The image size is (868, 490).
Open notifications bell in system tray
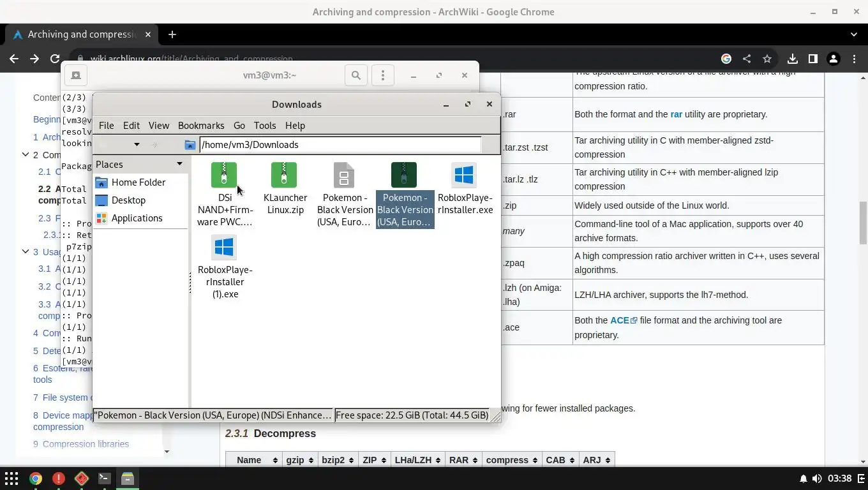803,479
